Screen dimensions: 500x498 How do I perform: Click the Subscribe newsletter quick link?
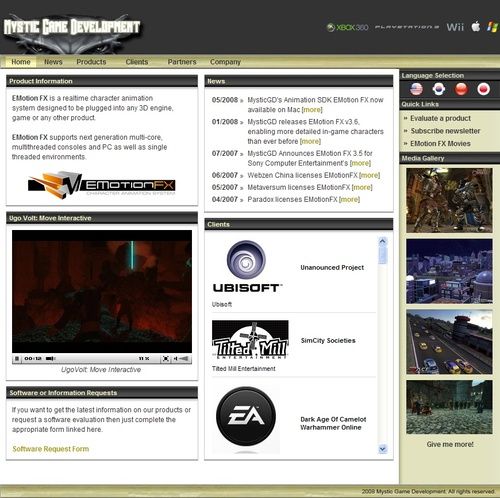click(x=445, y=131)
